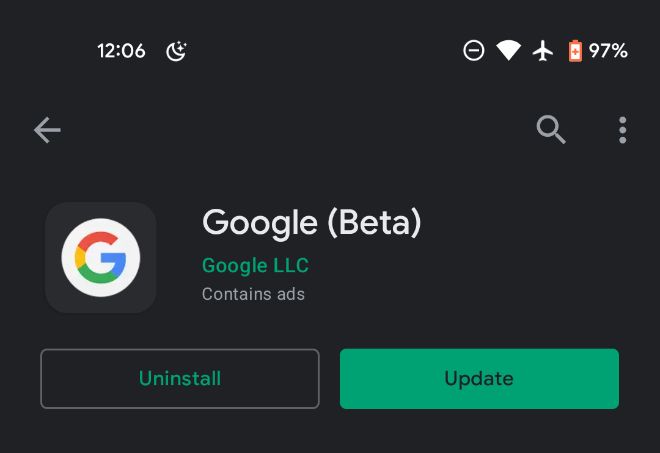Viewport: 660px width, 453px height.
Task: Click the Update label text
Action: tap(479, 379)
